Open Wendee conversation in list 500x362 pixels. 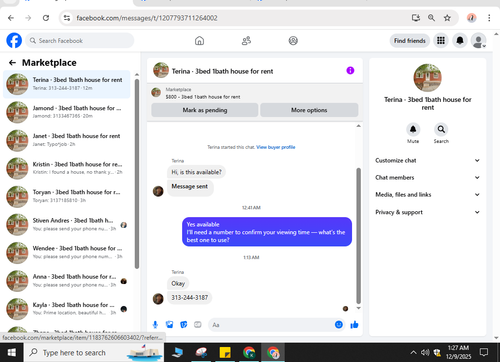(67, 252)
